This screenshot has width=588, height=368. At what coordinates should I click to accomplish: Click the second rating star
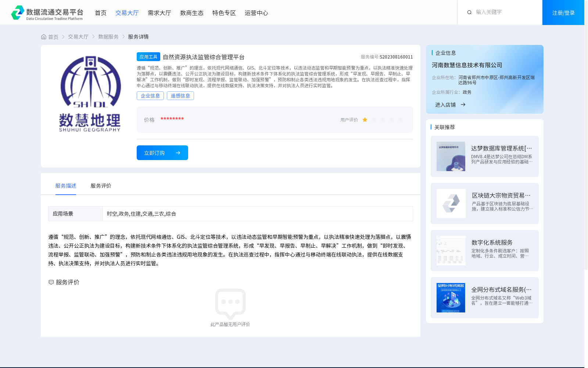click(x=374, y=120)
